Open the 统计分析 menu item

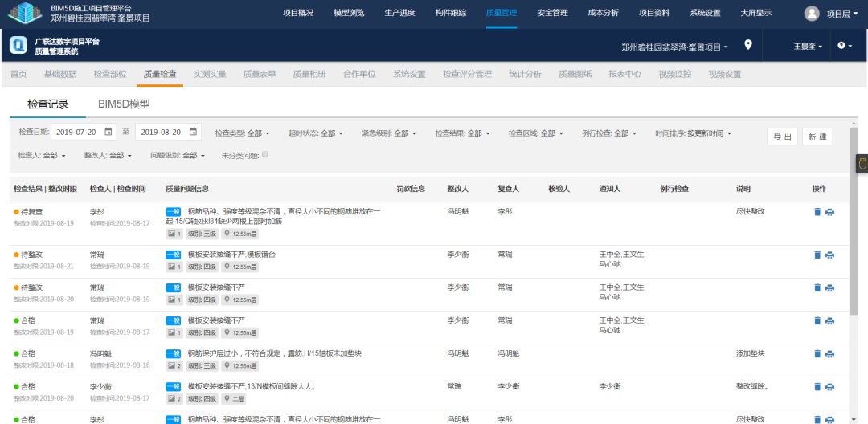(525, 74)
